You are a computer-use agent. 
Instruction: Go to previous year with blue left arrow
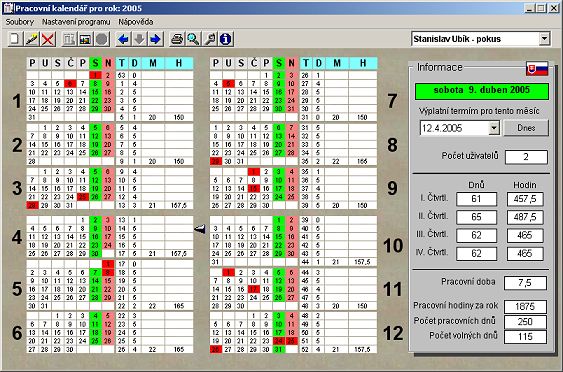click(123, 39)
